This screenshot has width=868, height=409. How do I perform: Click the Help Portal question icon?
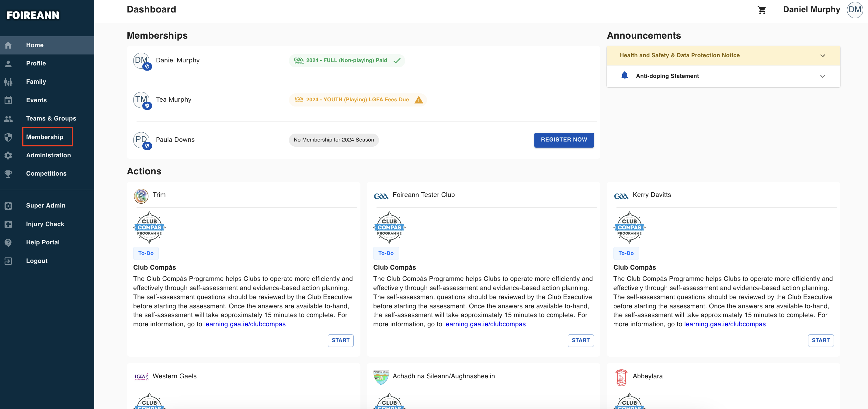coord(9,243)
